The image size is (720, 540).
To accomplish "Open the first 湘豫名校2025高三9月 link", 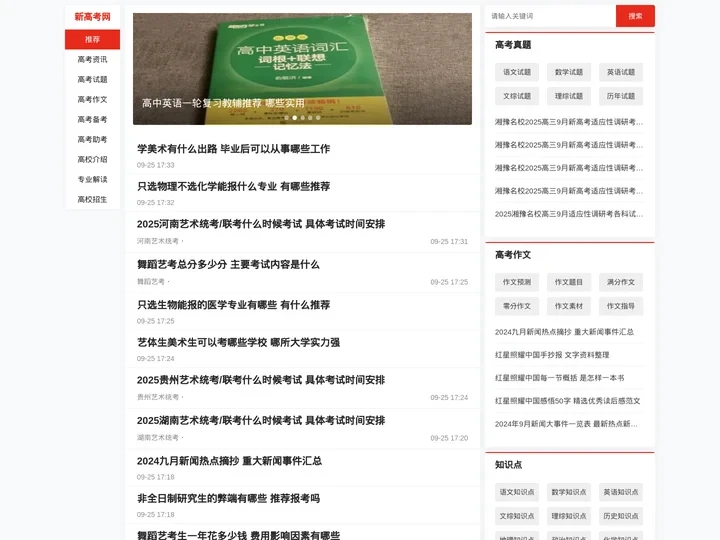I will point(569,122).
